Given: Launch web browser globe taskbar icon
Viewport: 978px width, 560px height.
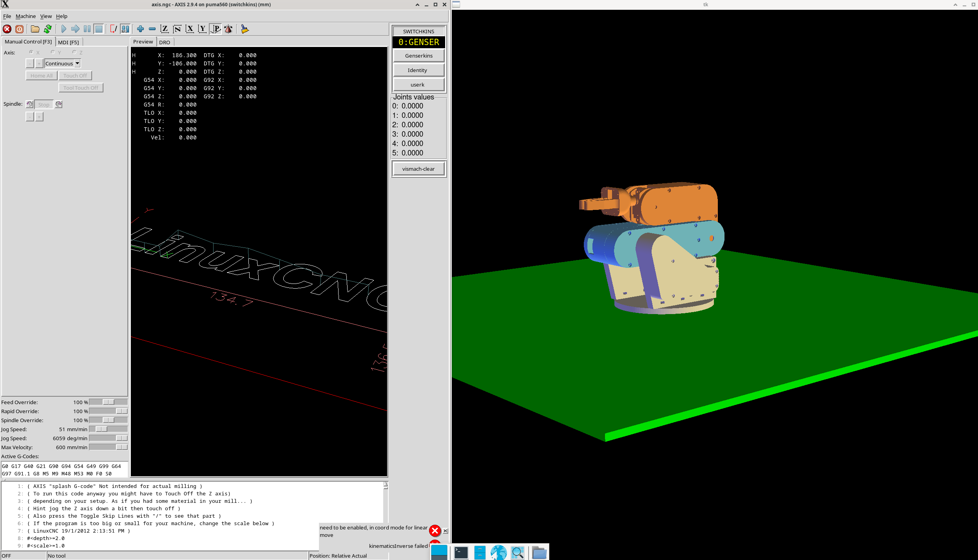Looking at the screenshot, I should [498, 553].
